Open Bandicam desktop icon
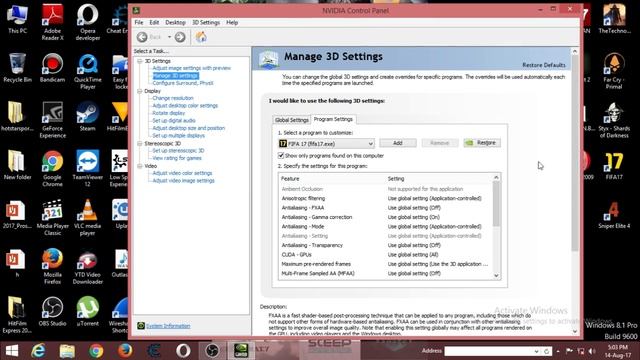 pos(52,68)
